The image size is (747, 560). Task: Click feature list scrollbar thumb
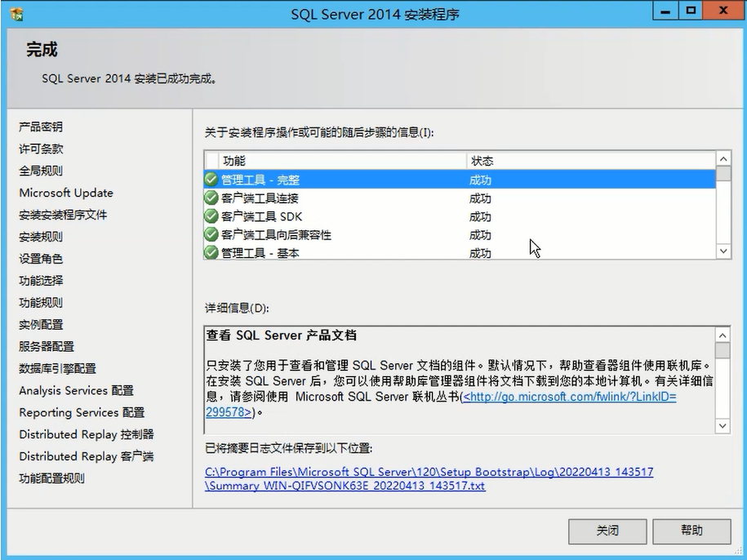(723, 173)
